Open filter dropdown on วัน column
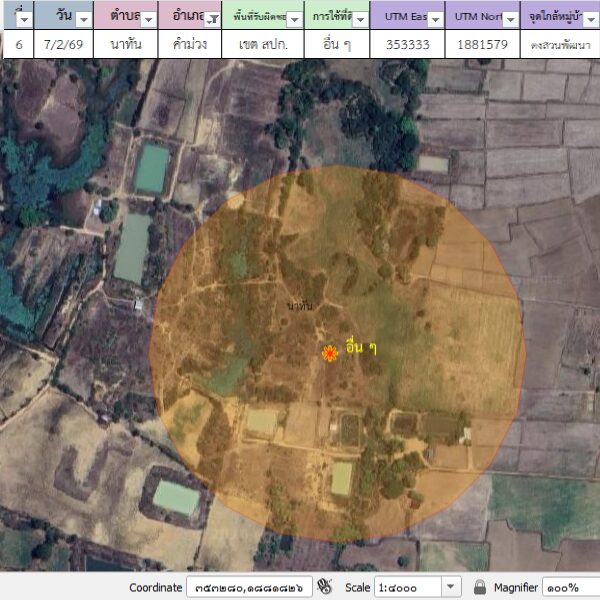 pyautogui.click(x=84, y=19)
